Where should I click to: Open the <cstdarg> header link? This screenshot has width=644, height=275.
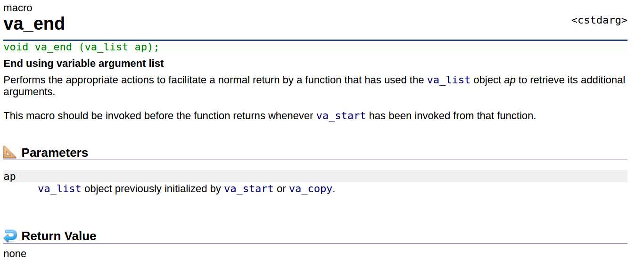click(599, 20)
